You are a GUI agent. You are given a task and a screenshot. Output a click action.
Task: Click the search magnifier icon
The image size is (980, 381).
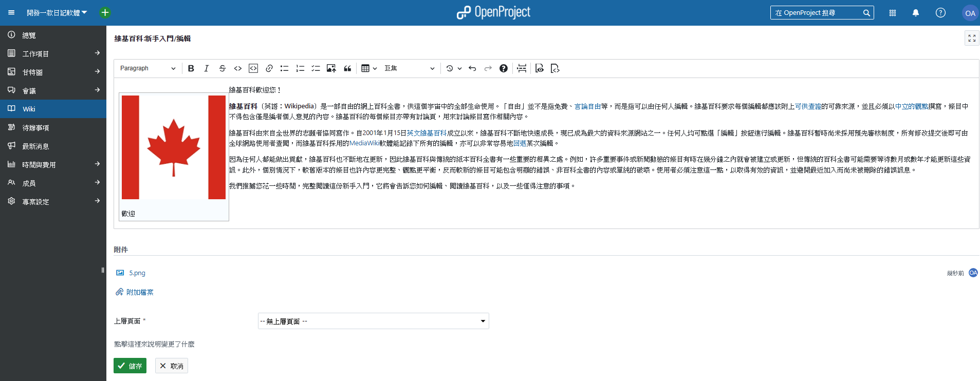coord(867,13)
